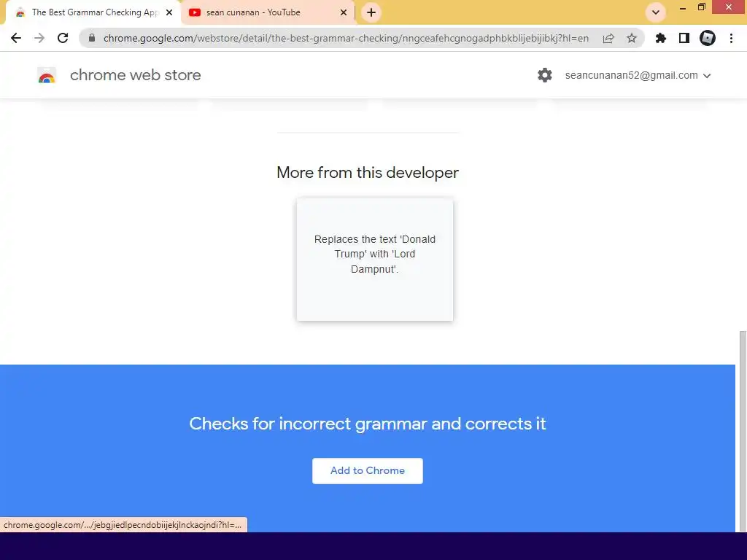The height and width of the screenshot is (560, 747).
Task: Close the sean cunanan YouTube tab
Action: click(344, 12)
